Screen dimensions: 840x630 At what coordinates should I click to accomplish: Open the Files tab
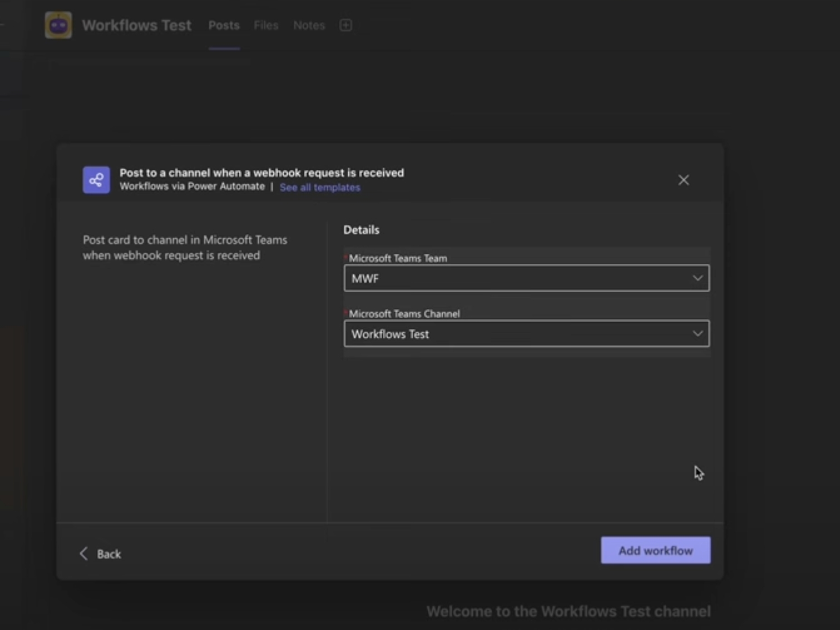[266, 26]
